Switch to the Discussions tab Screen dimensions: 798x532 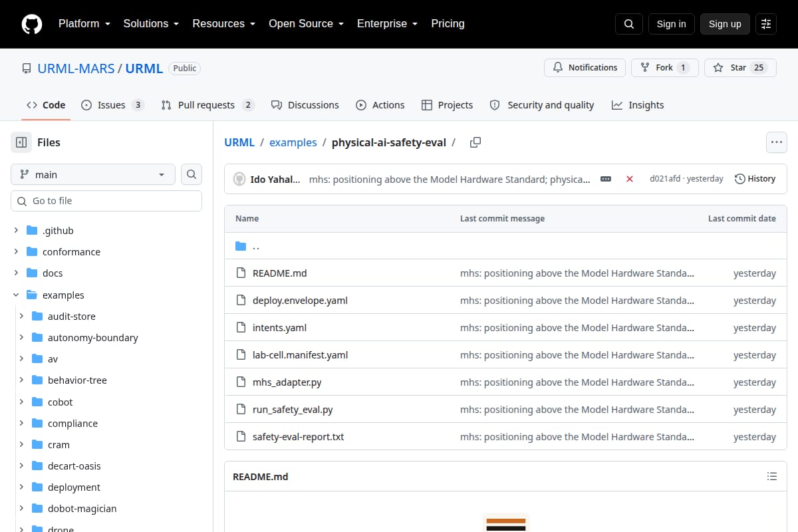point(305,105)
